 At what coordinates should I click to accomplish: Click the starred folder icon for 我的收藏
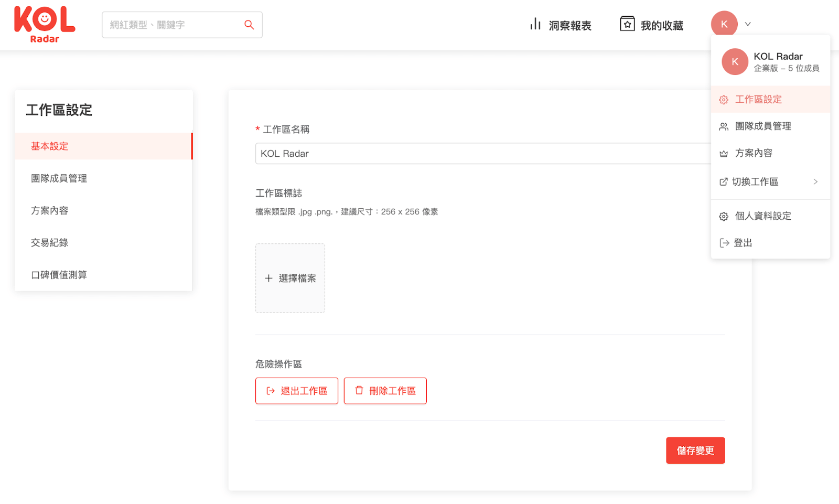point(627,24)
